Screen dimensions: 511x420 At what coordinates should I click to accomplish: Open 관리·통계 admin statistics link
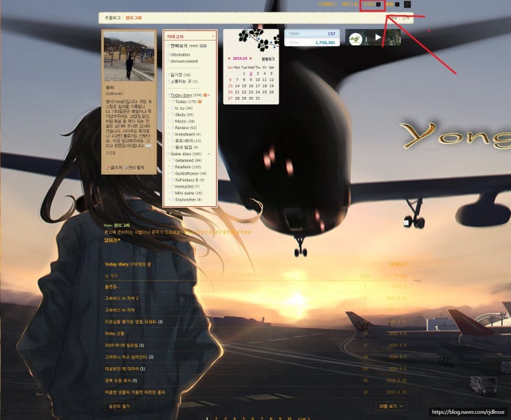136,168
